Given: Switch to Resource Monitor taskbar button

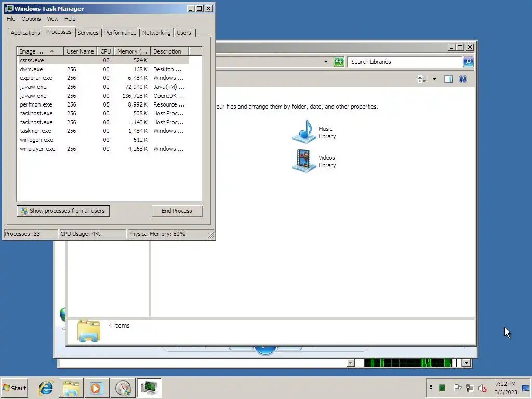Looking at the screenshot, I should 123,388.
